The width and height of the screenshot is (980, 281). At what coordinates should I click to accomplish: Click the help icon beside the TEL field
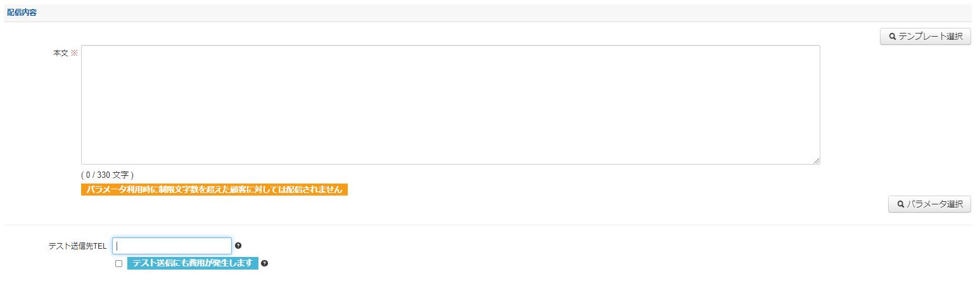tap(238, 246)
